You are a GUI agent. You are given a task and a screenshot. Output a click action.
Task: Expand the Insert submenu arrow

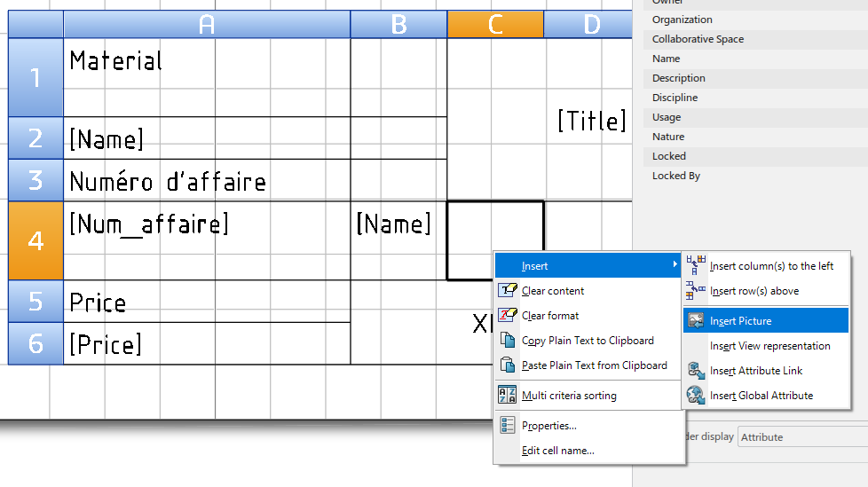(676, 265)
